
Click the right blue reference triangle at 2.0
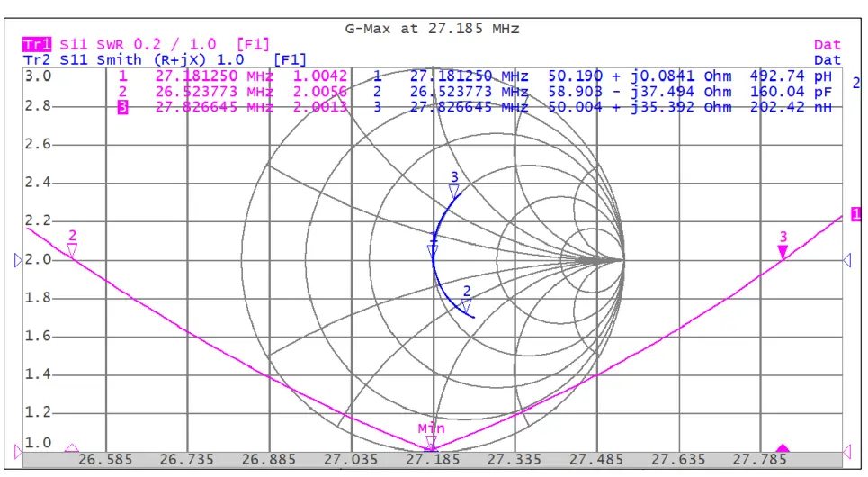[x=847, y=260]
